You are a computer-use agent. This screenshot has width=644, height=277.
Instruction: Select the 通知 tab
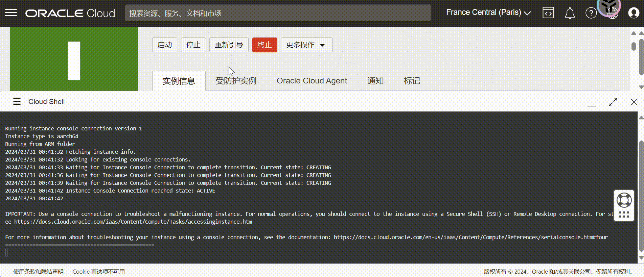[x=375, y=81]
